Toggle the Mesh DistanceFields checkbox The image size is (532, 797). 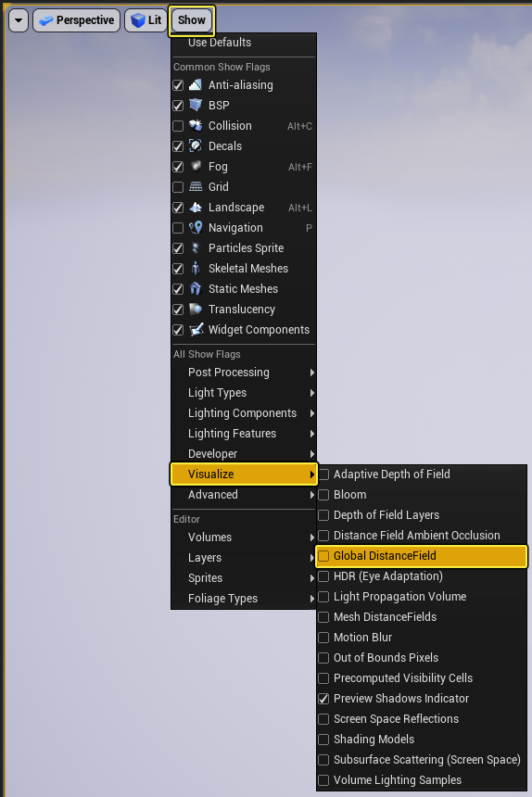[x=323, y=617]
